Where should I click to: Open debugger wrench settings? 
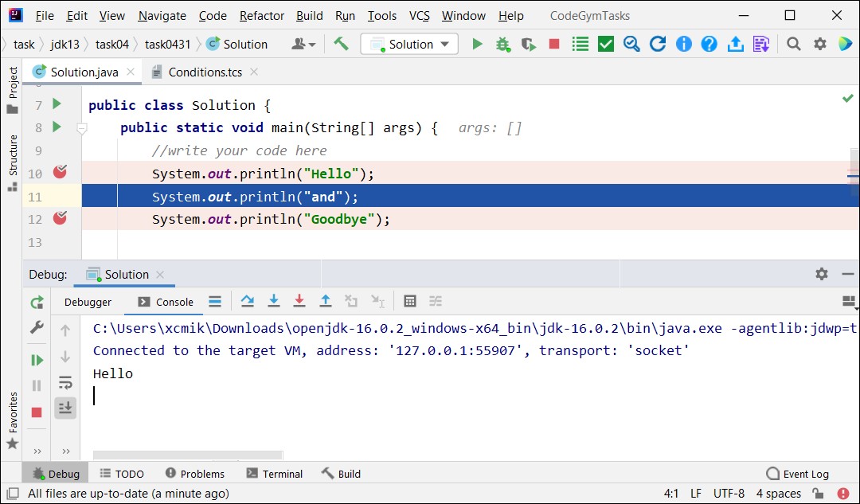click(x=37, y=327)
